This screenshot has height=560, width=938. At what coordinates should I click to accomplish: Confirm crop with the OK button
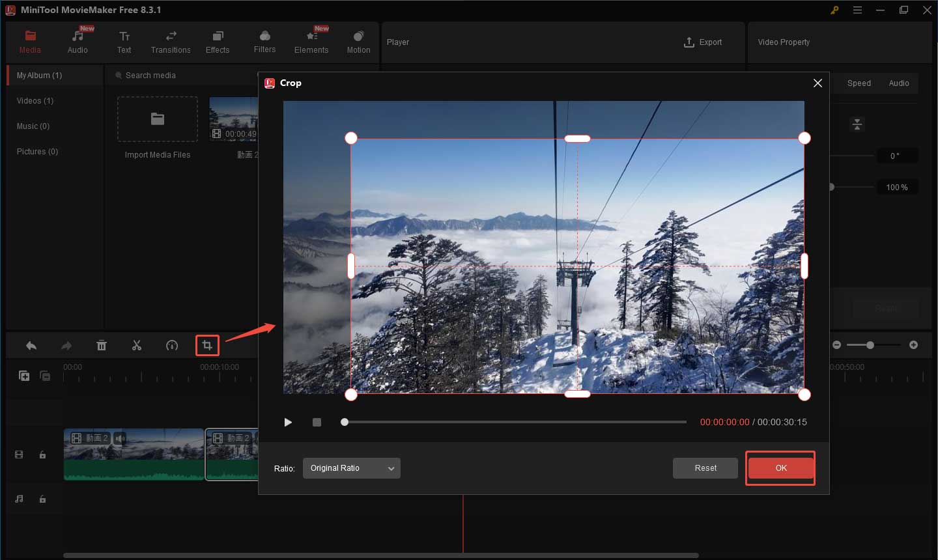(780, 468)
